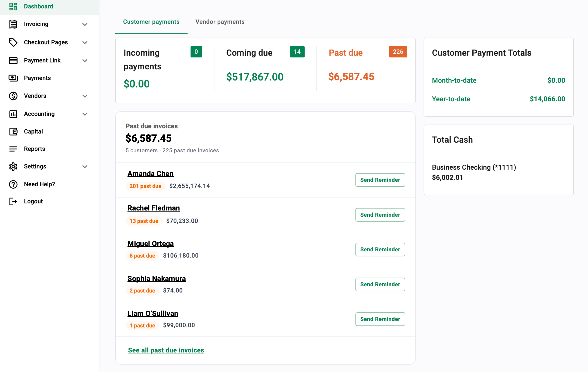The height and width of the screenshot is (372, 588).
Task: Click the Reports lines icon
Action: [x=13, y=149]
